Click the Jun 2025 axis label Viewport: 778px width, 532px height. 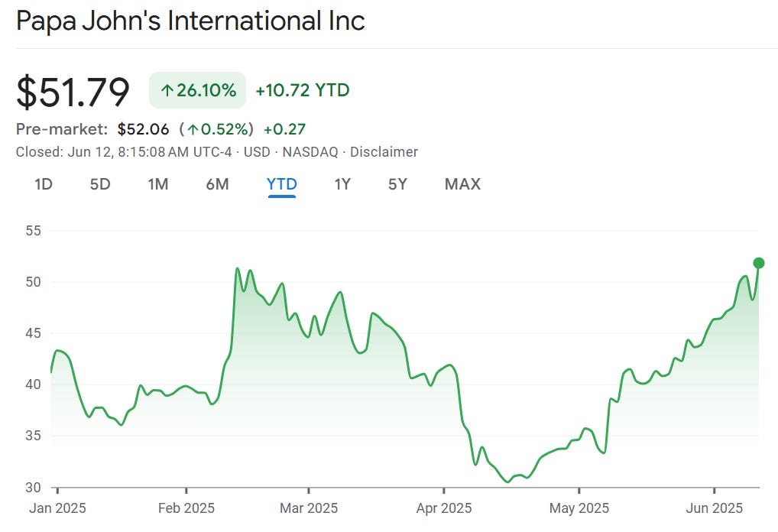(714, 508)
